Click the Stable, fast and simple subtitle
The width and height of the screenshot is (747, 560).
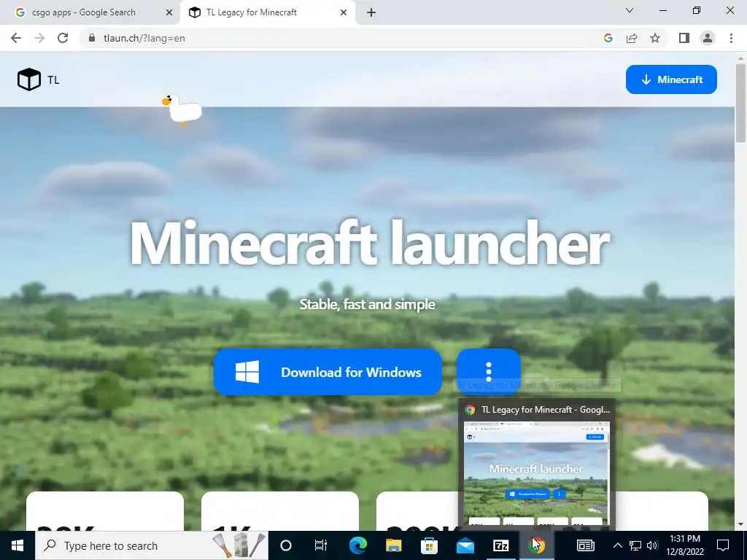[x=368, y=304]
